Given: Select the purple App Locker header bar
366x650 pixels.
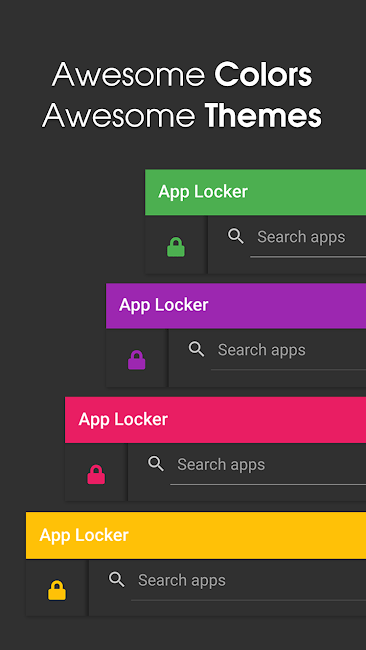Looking at the screenshot, I should coord(236,306).
